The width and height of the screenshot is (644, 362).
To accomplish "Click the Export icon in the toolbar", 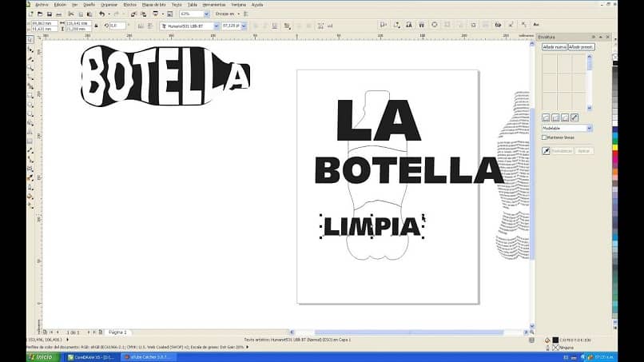I will click(143, 14).
